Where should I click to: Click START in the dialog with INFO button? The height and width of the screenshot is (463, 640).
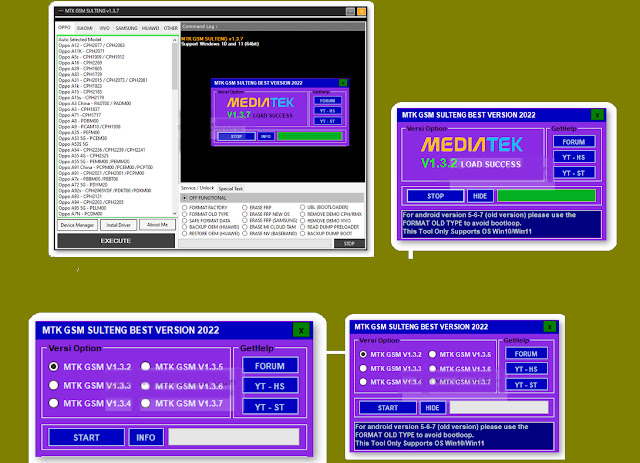pos(87,437)
